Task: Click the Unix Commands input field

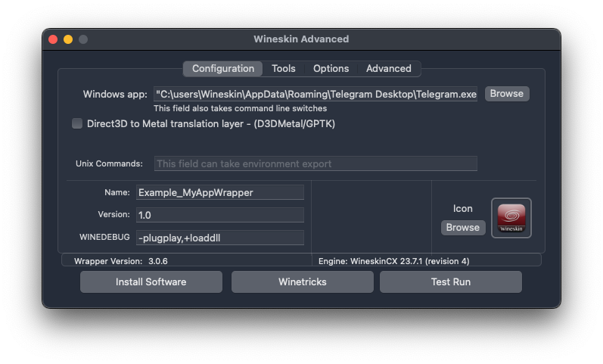Action: pyautogui.click(x=315, y=163)
